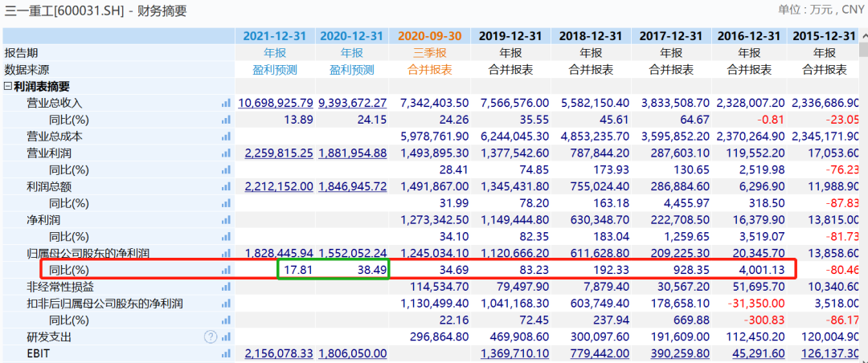Image resolution: width=868 pixels, height=363 pixels.
Task: Click the 数据来源 row label
Action: (27, 70)
